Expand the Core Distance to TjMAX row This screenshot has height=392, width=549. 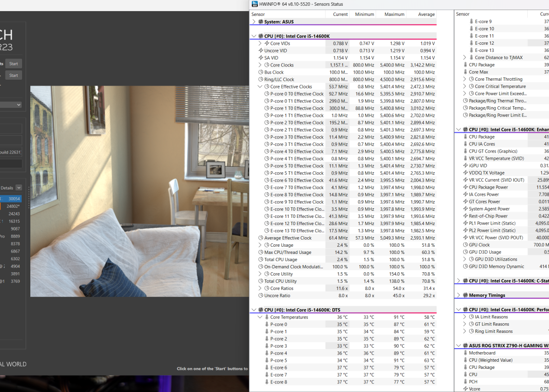pos(465,57)
